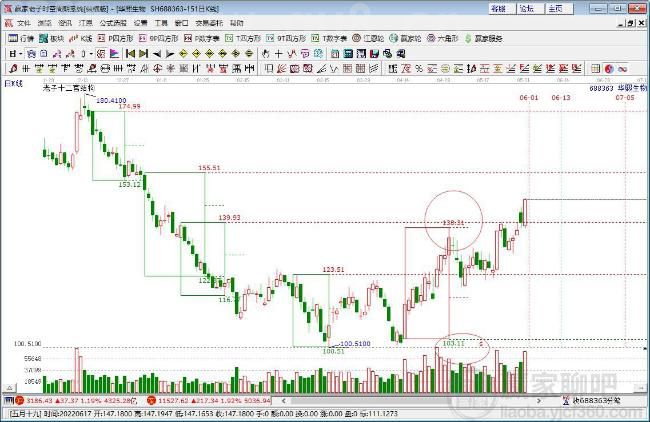Image resolution: width=650 pixels, height=422 pixels.
Task: Click the colorful triangle chart icon
Action: (x=114, y=54)
